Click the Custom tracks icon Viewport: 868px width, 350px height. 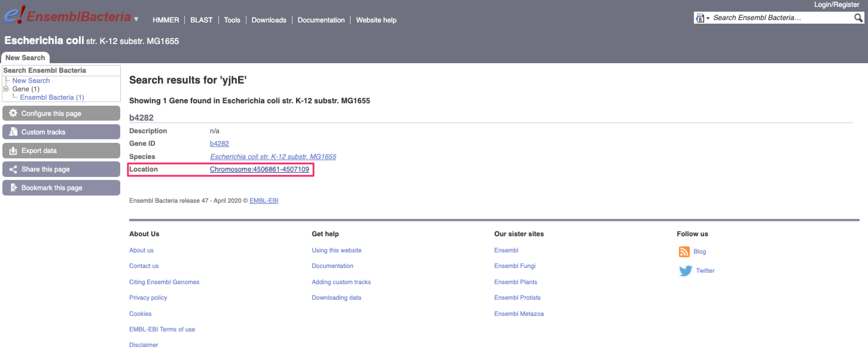click(x=13, y=132)
